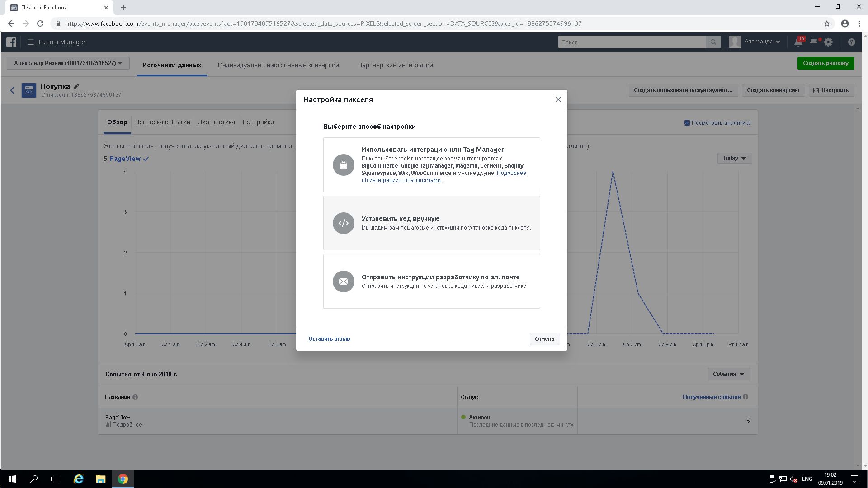Click the pixel icon beside Покупка
The width and height of the screenshot is (868, 488).
[29, 90]
